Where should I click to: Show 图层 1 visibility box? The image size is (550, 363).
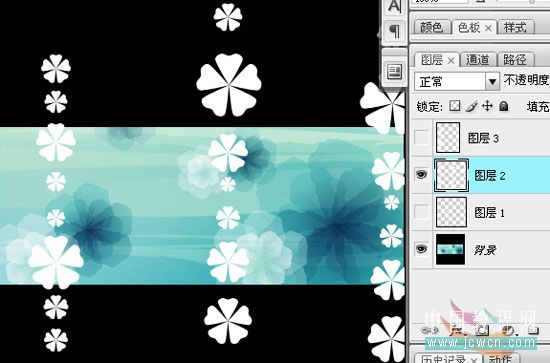tap(421, 212)
